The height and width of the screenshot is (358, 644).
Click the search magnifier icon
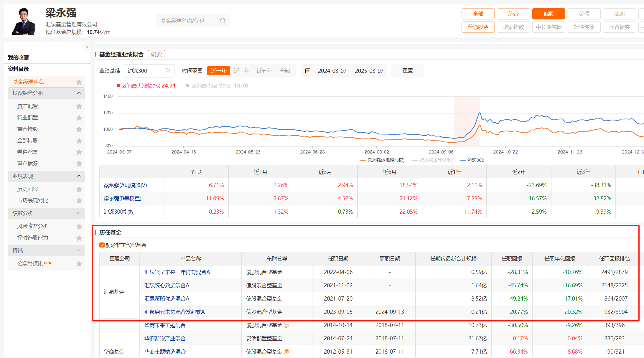pyautogui.click(x=222, y=20)
